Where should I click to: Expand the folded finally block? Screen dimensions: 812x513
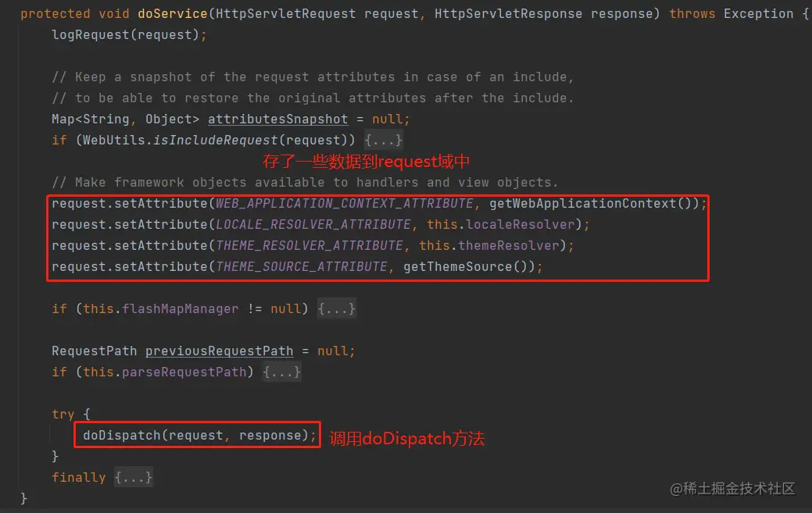point(134,477)
